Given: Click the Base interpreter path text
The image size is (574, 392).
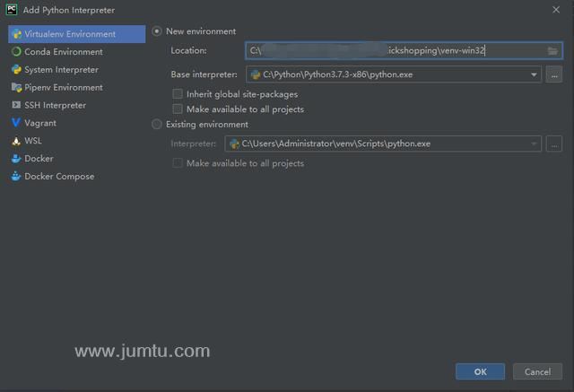Looking at the screenshot, I should point(337,74).
